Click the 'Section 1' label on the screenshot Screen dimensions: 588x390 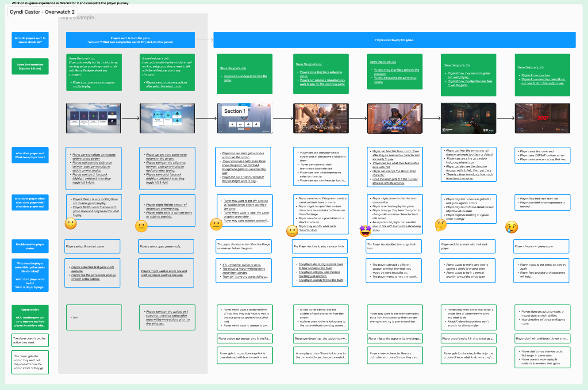coord(233,111)
